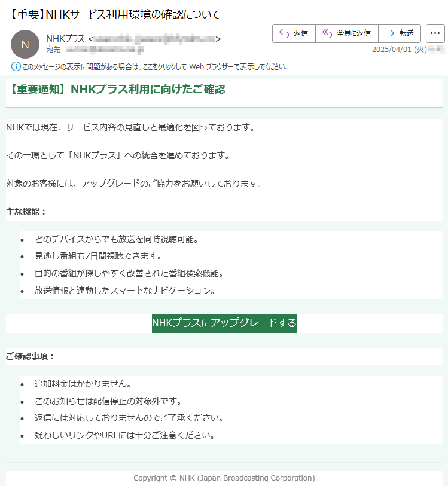This screenshot has height=486, width=448.
Task: Click the 宛先 recipient label
Action: (53, 50)
